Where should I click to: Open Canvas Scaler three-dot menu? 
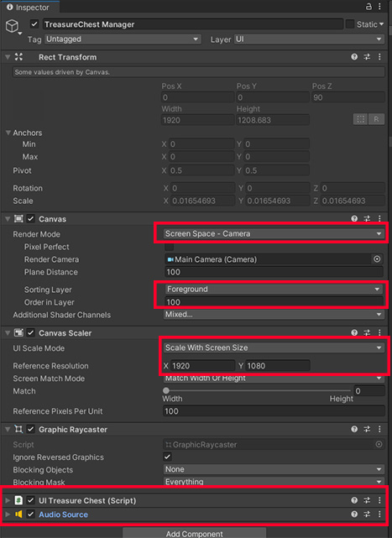pyautogui.click(x=379, y=332)
